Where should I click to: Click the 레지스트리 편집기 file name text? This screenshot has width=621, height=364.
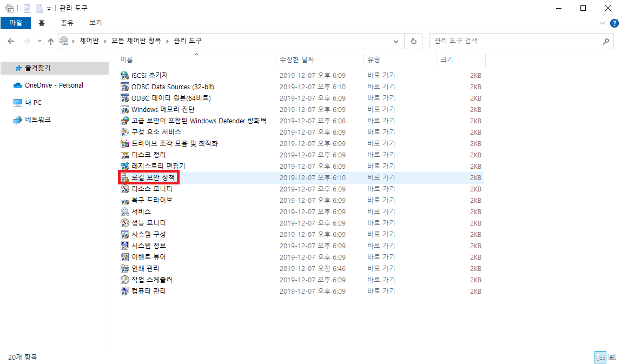coord(158,166)
